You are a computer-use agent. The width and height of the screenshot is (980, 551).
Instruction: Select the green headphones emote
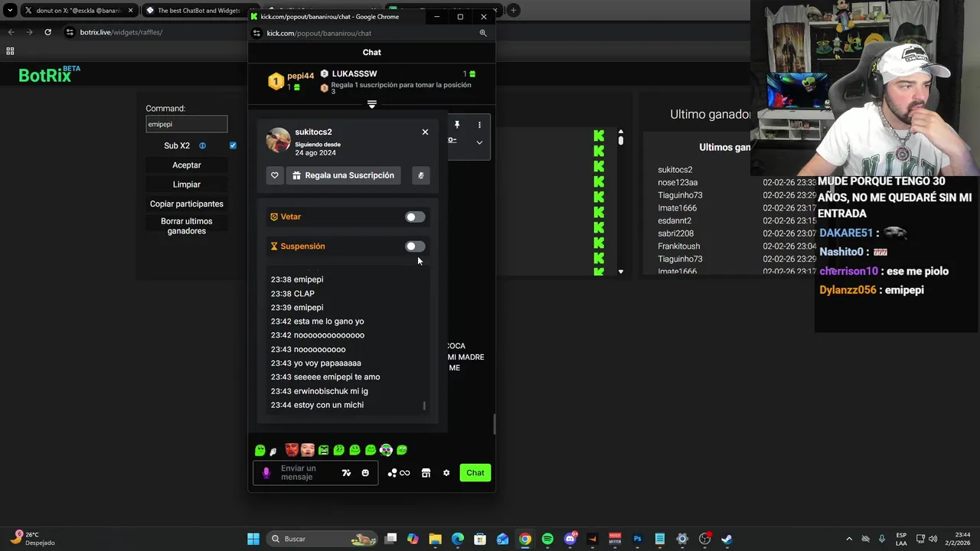pyautogui.click(x=386, y=450)
